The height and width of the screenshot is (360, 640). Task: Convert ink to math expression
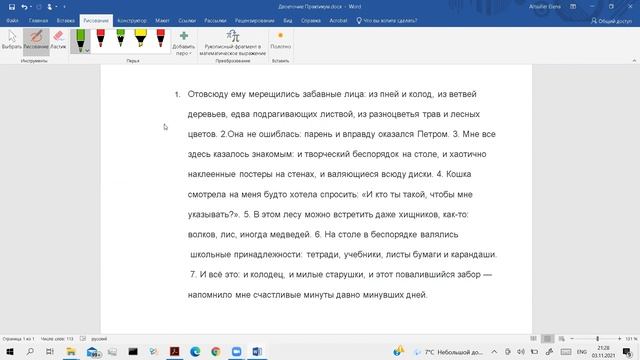[x=233, y=42]
